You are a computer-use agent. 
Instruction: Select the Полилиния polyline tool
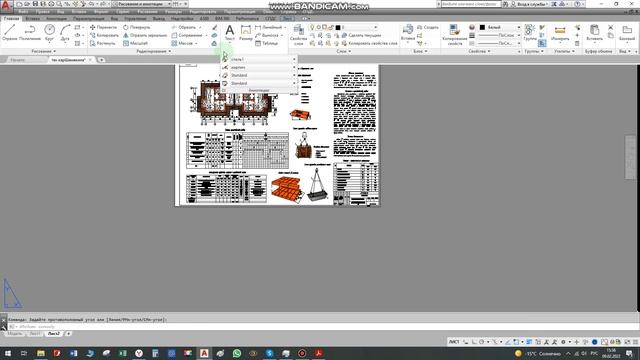click(x=30, y=33)
